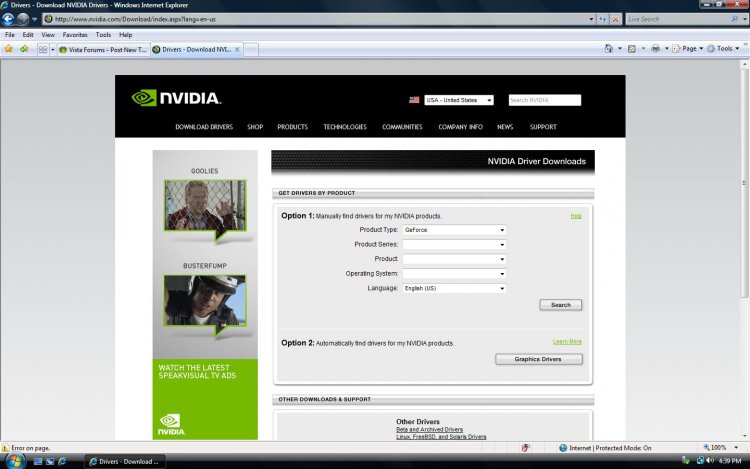Screen dimensions: 750x469
Task: Open the search provider options dropdown
Action: (x=745, y=19)
